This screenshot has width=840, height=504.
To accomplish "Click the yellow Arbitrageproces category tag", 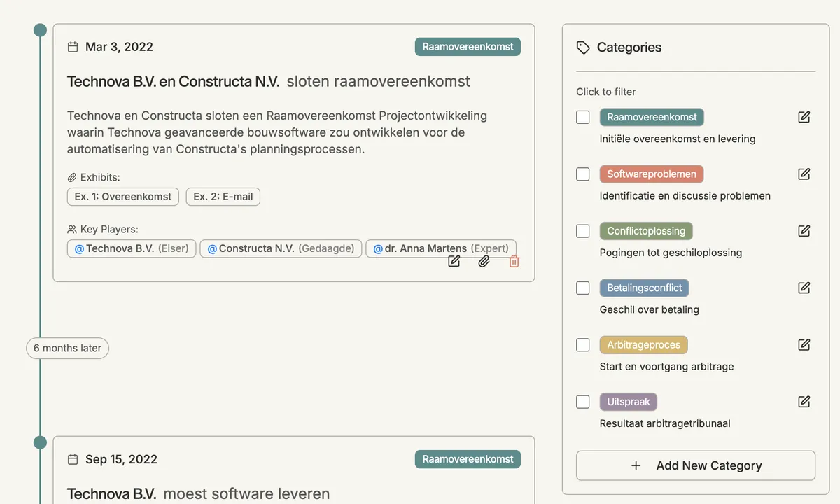I will point(643,345).
